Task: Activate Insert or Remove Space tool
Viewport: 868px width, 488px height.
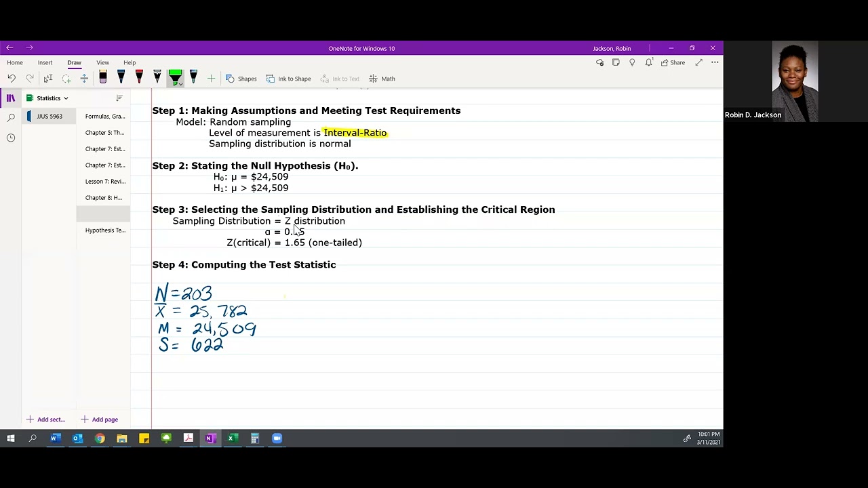Action: click(x=84, y=79)
